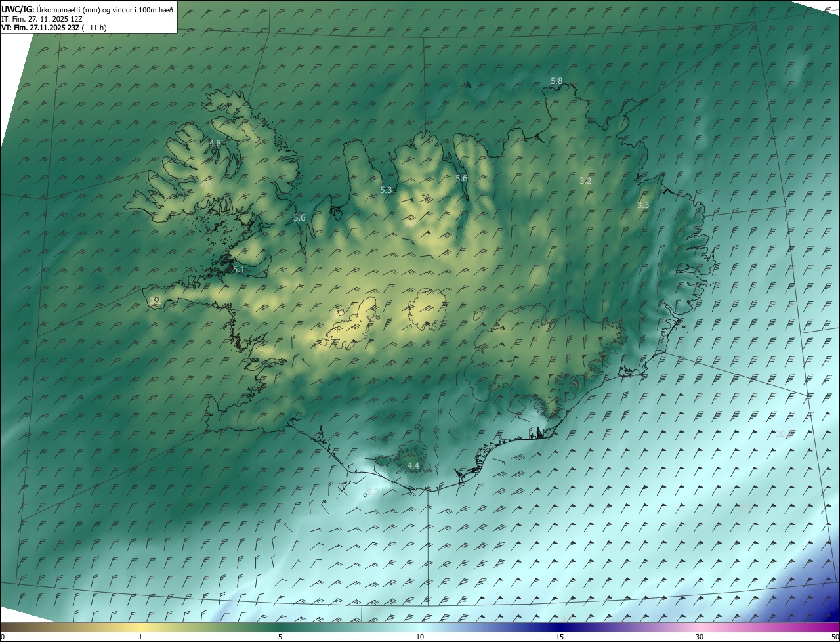840x642 pixels.
Task: Click the 5.8 precipitation value
Action: [x=556, y=81]
